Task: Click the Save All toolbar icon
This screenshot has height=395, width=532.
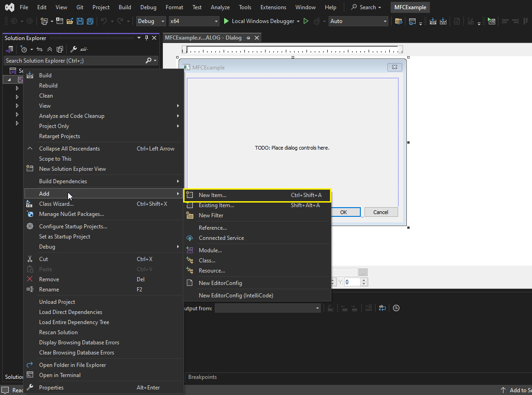Action: tap(90, 21)
